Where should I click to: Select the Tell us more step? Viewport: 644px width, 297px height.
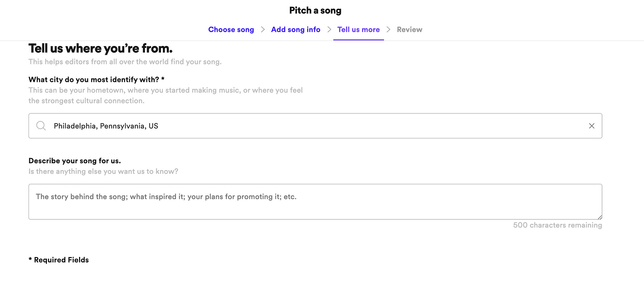(x=358, y=29)
